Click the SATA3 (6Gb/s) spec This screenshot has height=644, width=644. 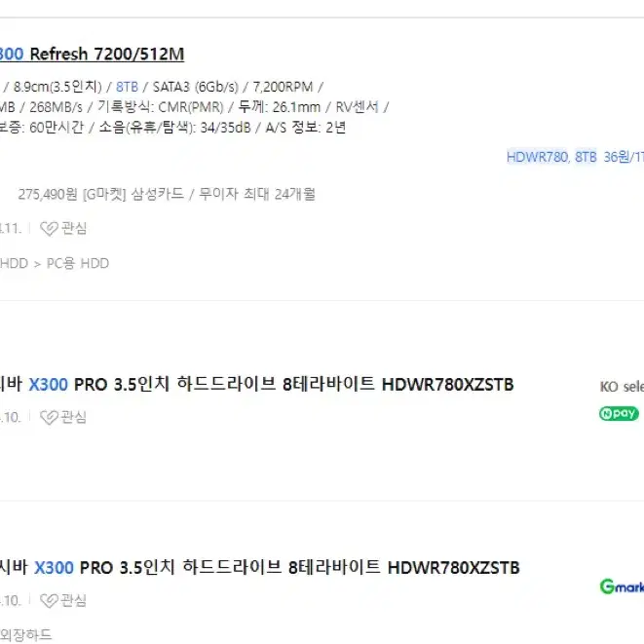pyautogui.click(x=196, y=87)
